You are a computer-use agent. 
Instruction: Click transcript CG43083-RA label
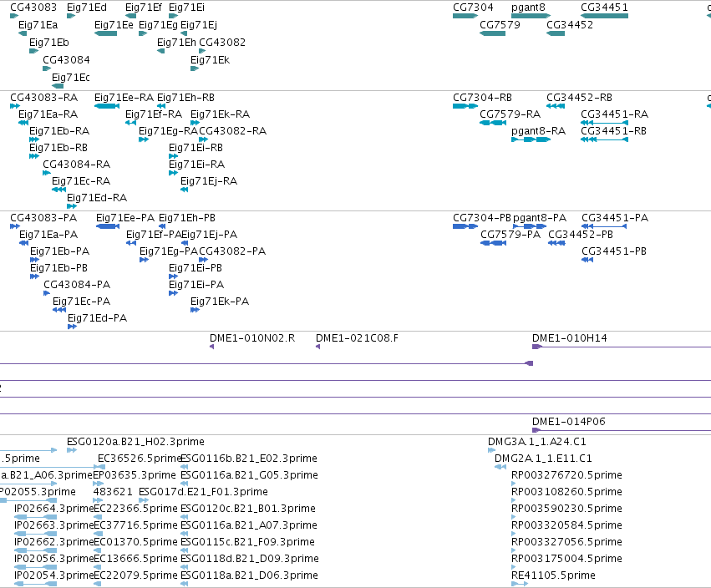point(44,98)
